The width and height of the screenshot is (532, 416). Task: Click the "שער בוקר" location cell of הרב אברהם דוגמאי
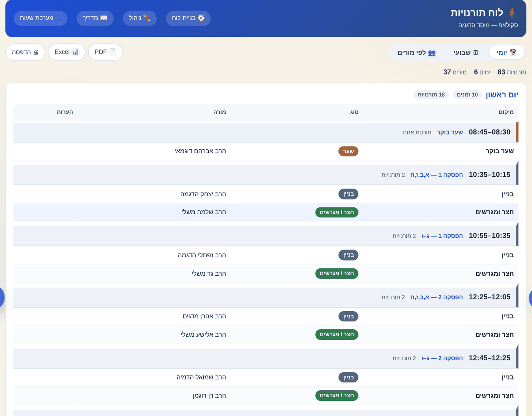pyautogui.click(x=499, y=151)
